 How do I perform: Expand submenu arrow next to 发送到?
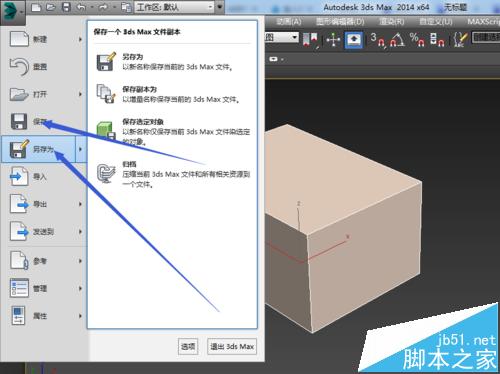[80, 232]
